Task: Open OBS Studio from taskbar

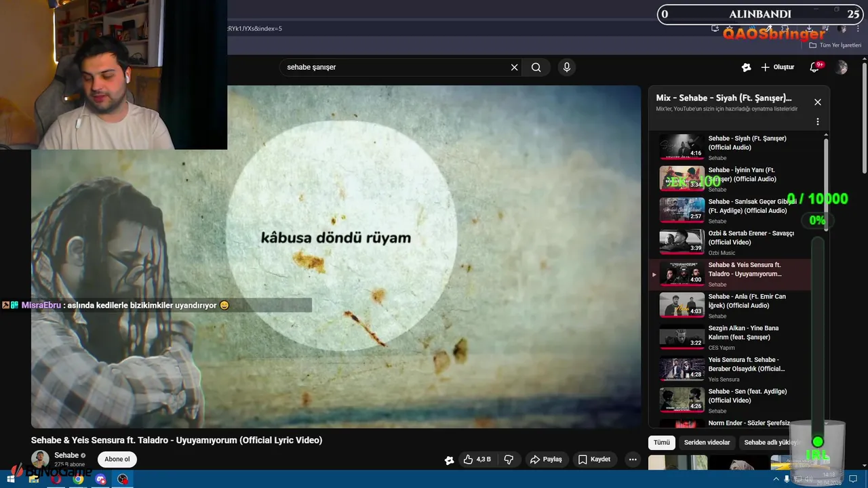Action: pos(123,479)
